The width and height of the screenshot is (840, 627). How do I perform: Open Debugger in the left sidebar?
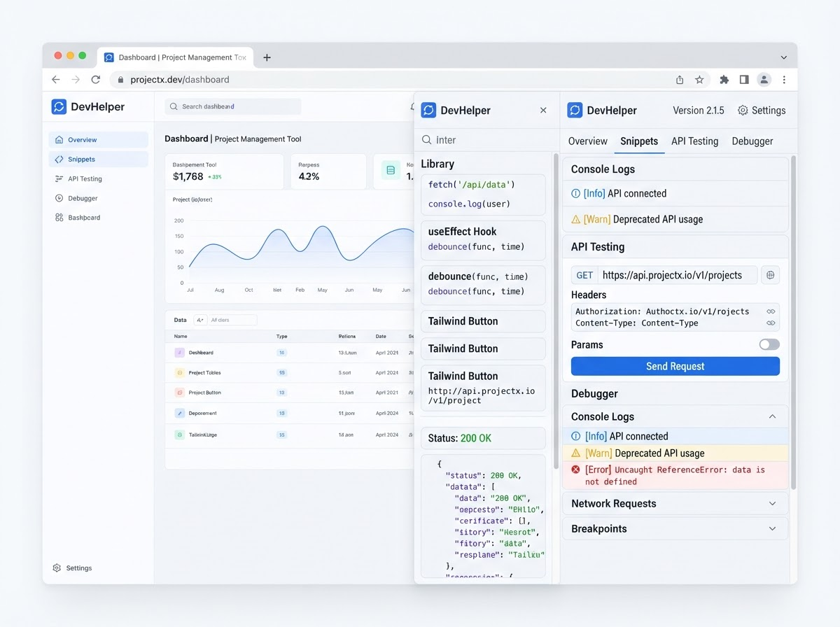click(x=98, y=199)
